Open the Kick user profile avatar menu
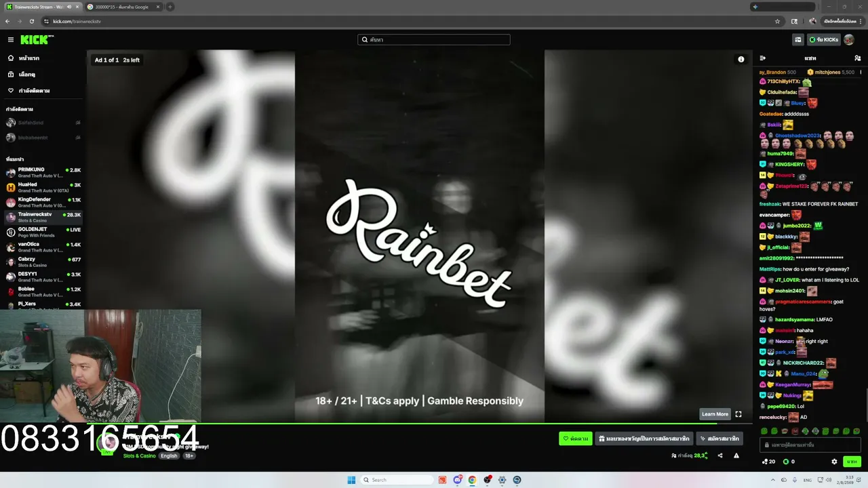Viewport: 868px width, 488px height. 849,40
